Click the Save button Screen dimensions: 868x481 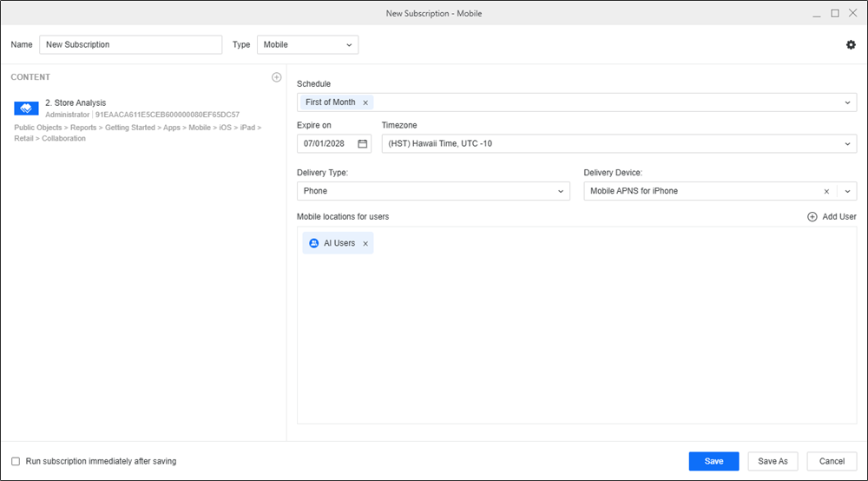tap(713, 461)
